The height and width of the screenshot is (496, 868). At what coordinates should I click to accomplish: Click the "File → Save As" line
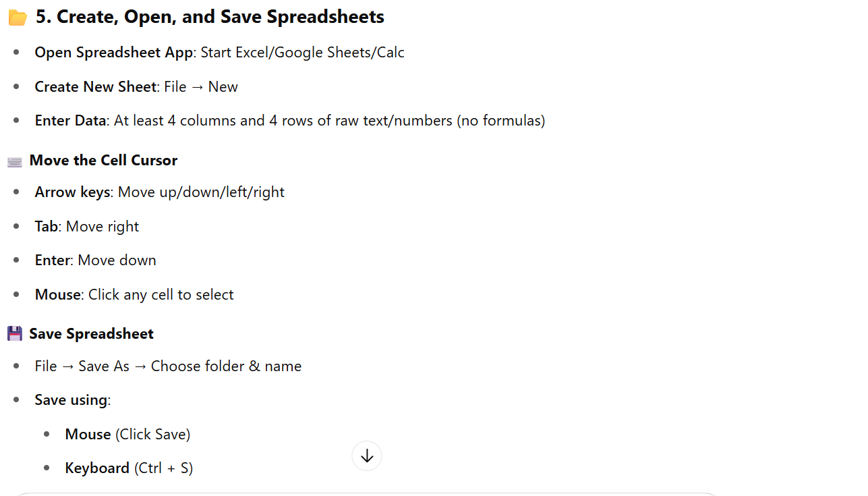(x=168, y=366)
